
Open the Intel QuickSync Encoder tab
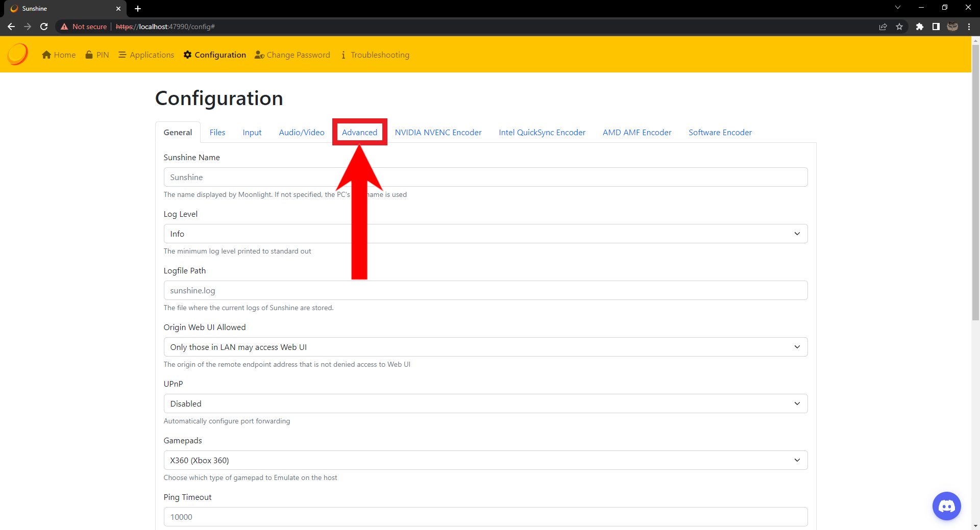[542, 133]
